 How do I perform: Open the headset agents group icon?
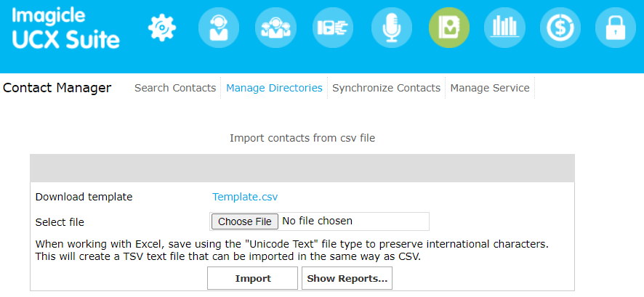point(276,28)
